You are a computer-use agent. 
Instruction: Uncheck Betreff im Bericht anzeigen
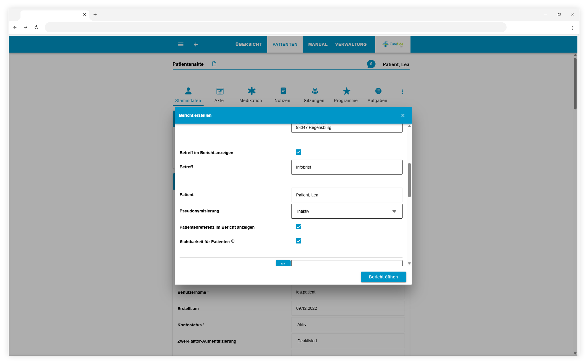pos(298,152)
